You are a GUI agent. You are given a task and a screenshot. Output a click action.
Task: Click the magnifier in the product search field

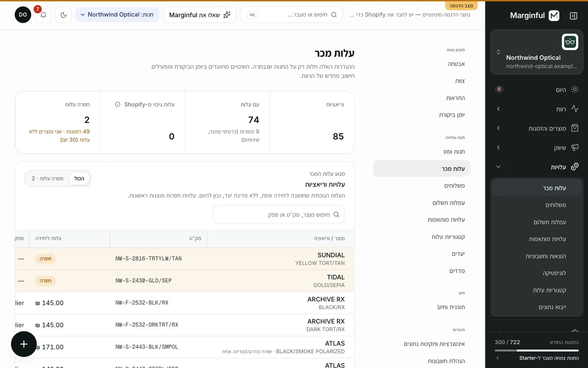pyautogui.click(x=336, y=215)
